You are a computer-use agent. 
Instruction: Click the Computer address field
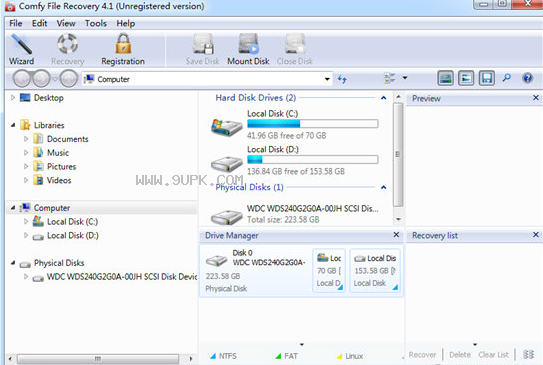pyautogui.click(x=207, y=79)
